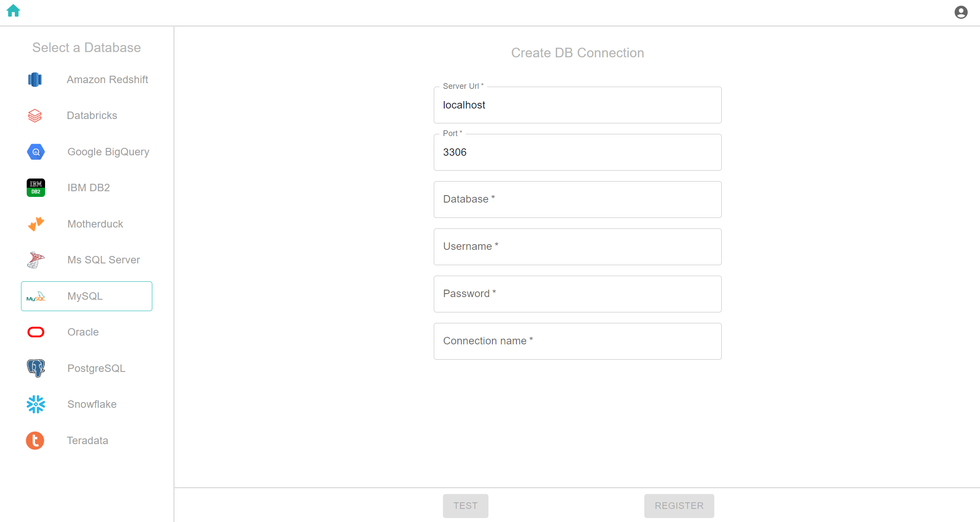This screenshot has width=980, height=522.
Task: Click the REGISTER connection button
Action: pos(678,505)
